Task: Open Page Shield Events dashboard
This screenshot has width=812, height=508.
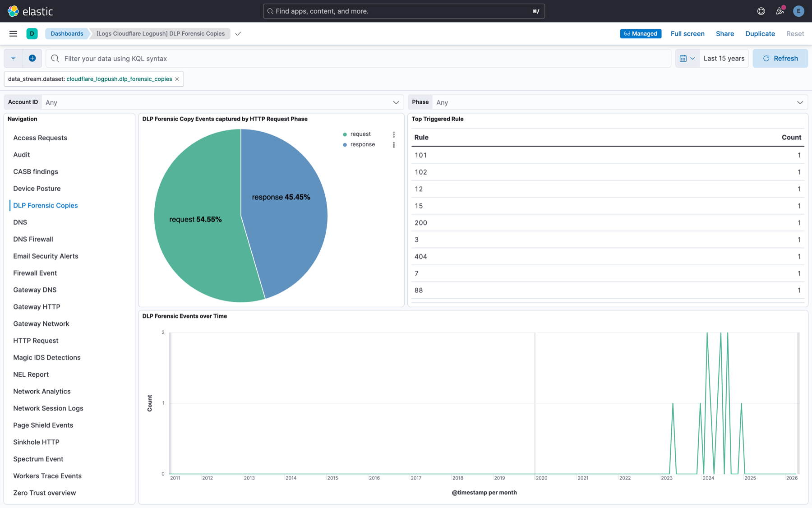Action: [x=43, y=425]
